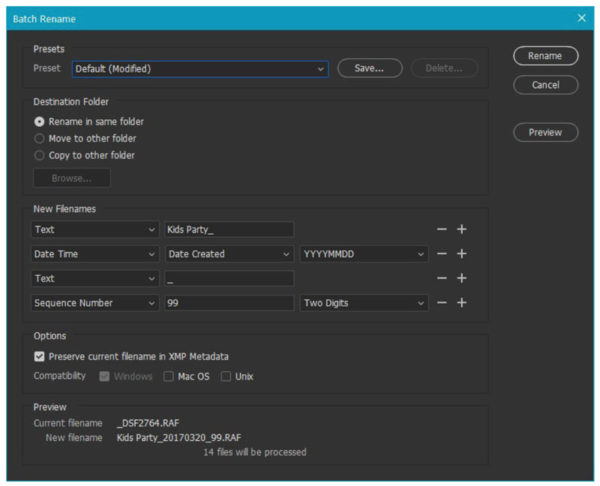Remove the Kids Party_ text row with minus
Screen dimensions: 600x486
(442, 229)
